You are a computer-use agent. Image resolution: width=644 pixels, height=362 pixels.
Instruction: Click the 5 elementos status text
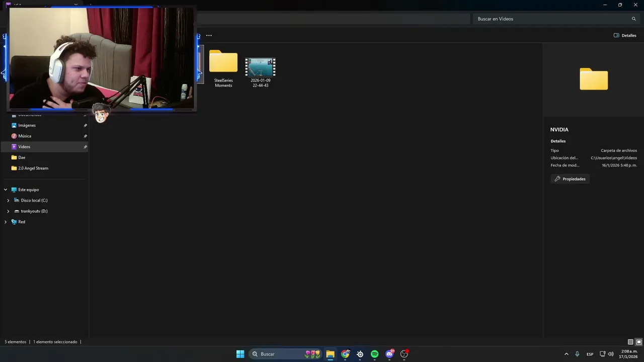coord(15,342)
